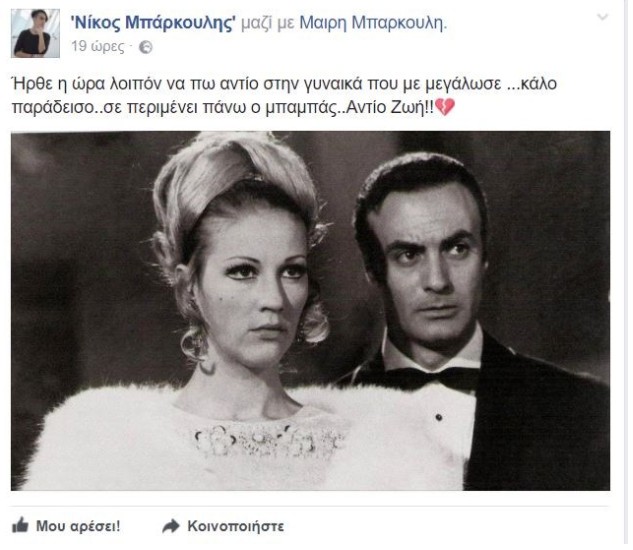Click the 19 ώρες timestamp
Screen dimensions: 633x550
pyautogui.click(x=98, y=47)
